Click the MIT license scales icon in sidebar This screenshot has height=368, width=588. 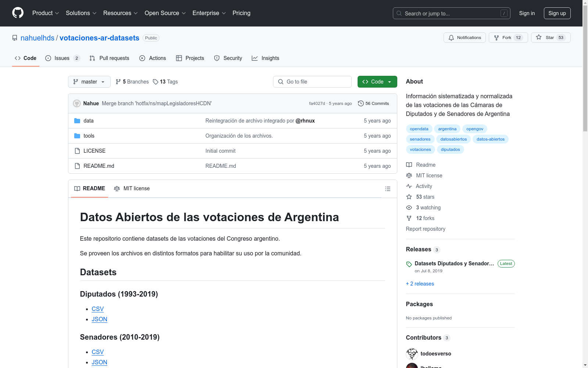tap(409, 176)
